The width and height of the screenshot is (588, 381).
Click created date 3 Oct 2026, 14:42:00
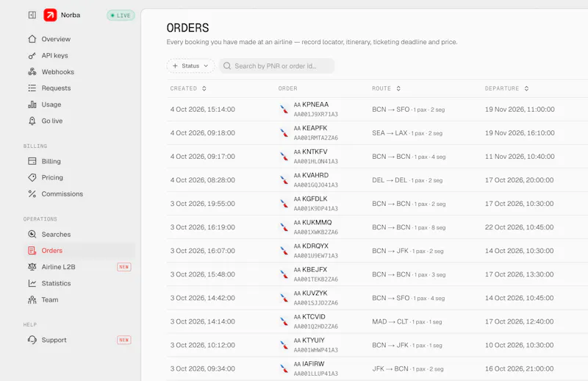tap(203, 298)
